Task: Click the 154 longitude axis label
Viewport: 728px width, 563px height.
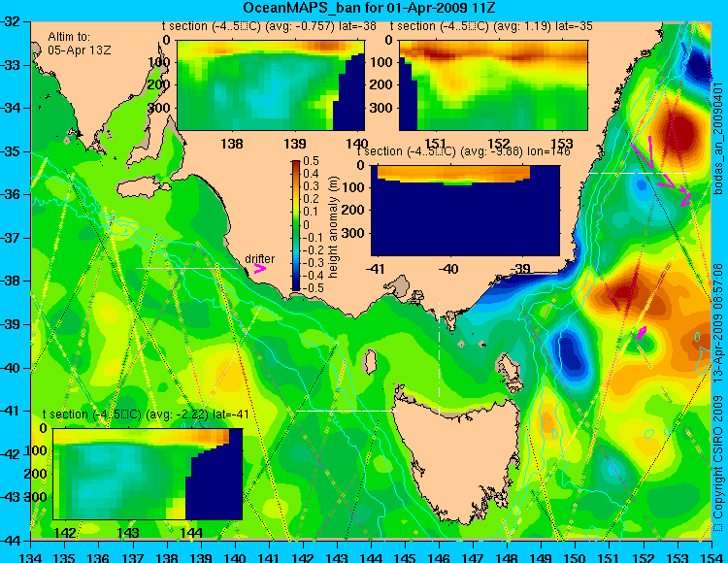Action: coord(711,556)
